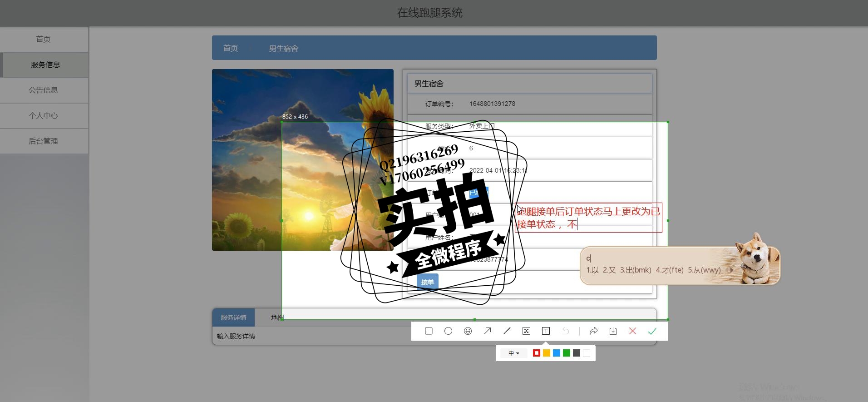Click inside the red annotation text box
This screenshot has height=402, width=868.
tap(588, 218)
